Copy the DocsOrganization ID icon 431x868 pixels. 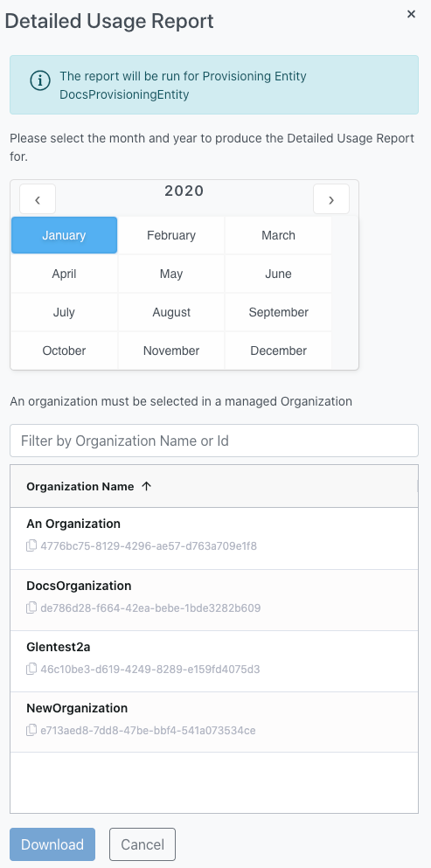(31, 608)
